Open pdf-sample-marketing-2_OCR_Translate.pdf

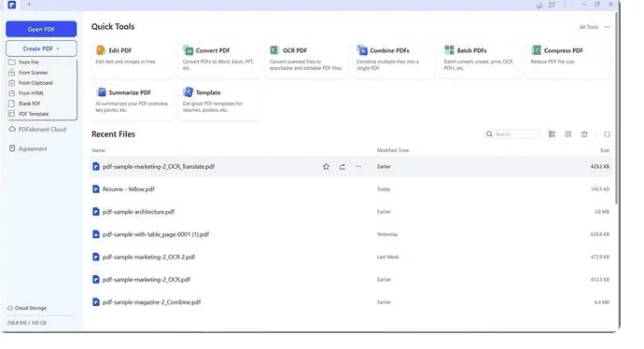159,167
